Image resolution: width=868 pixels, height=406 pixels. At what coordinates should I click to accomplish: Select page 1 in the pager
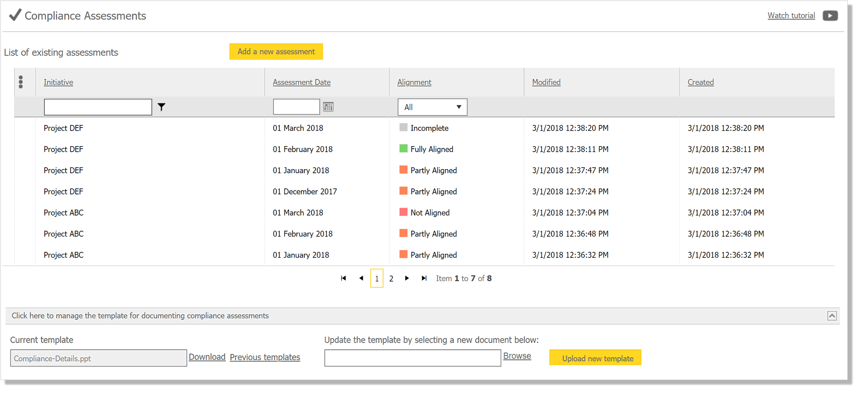[377, 279]
